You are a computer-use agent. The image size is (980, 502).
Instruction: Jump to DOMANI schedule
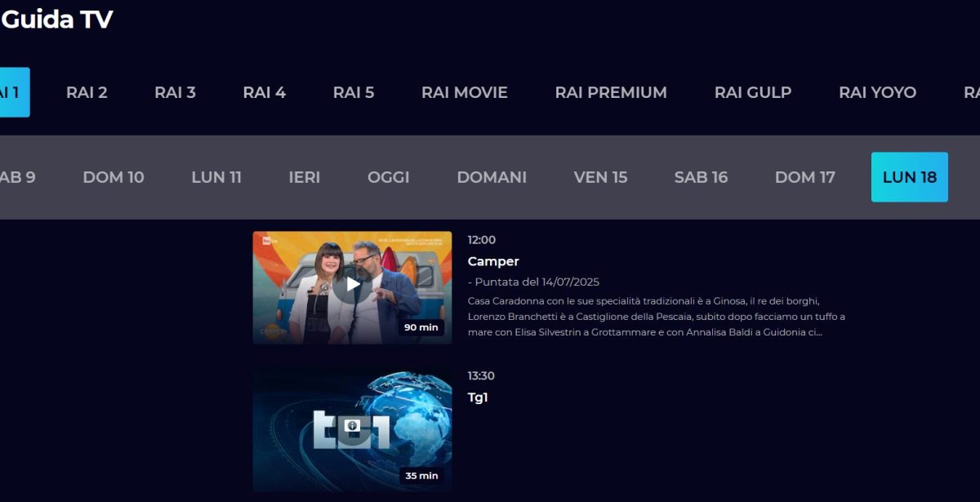[492, 177]
